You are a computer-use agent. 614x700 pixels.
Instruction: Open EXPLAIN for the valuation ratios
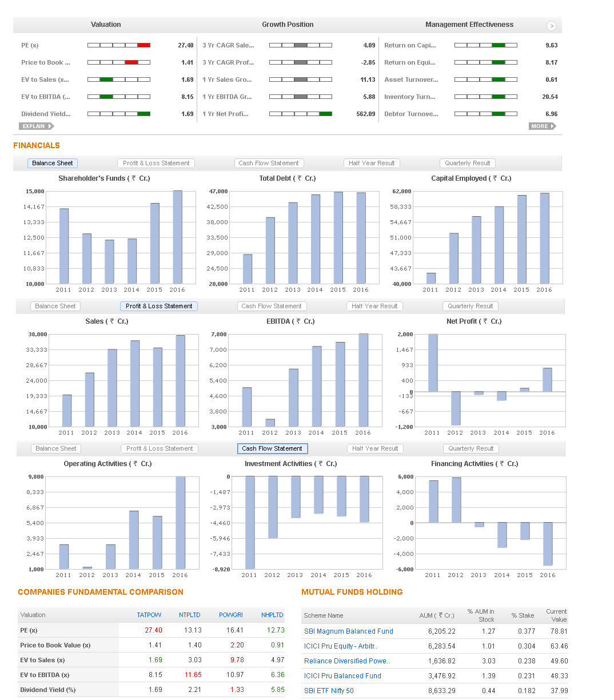coord(36,126)
